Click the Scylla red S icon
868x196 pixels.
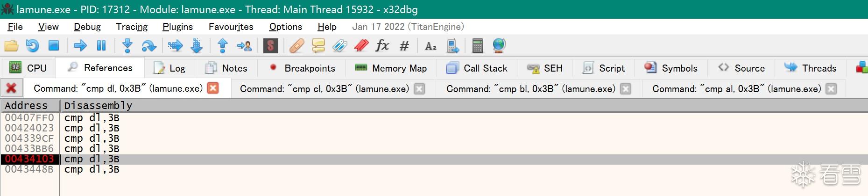[x=270, y=46]
